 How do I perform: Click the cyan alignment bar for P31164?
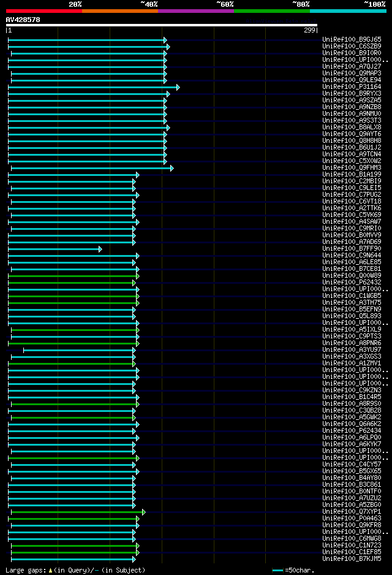[94, 87]
